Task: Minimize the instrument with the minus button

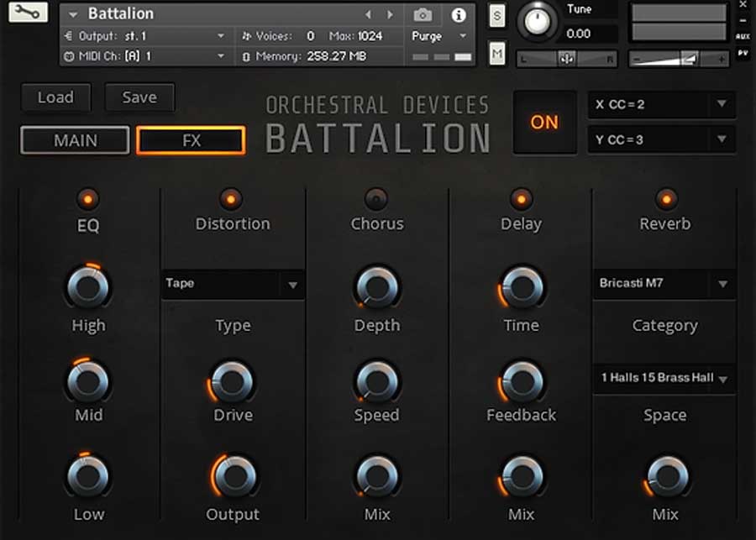Action: [743, 20]
